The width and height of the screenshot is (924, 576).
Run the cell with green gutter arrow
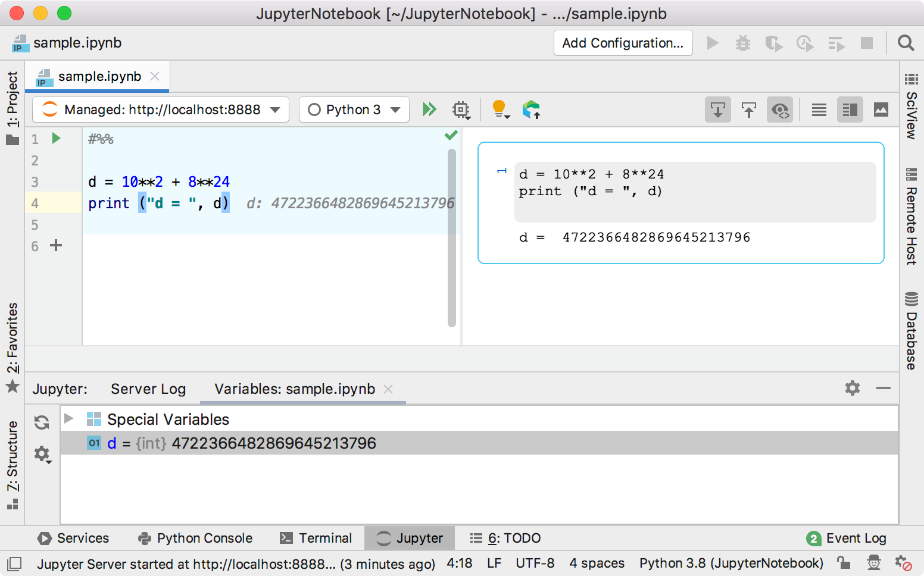coord(57,139)
